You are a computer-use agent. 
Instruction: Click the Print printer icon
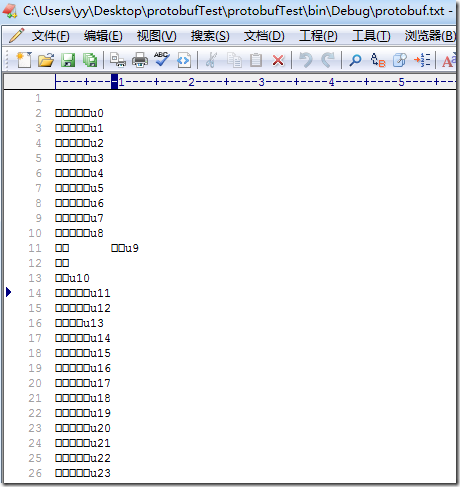(x=140, y=60)
